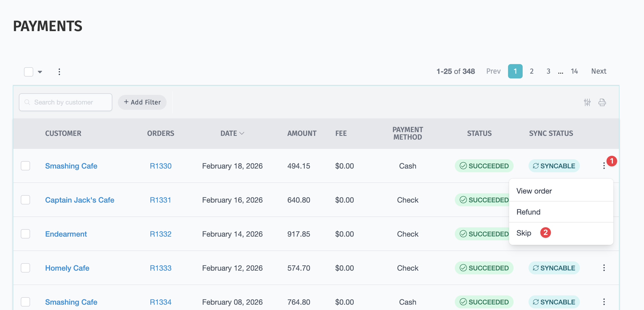Open row menu for order R1330
The width and height of the screenshot is (644, 310).
click(x=604, y=166)
